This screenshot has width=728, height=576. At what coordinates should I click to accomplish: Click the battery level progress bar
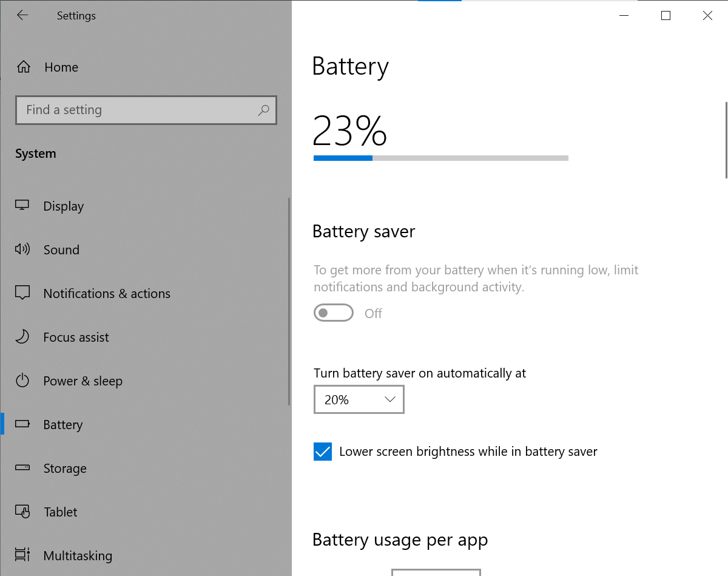click(440, 158)
